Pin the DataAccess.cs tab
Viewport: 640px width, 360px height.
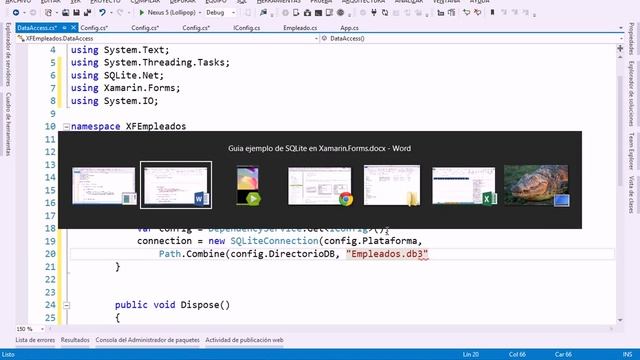click(x=64, y=28)
